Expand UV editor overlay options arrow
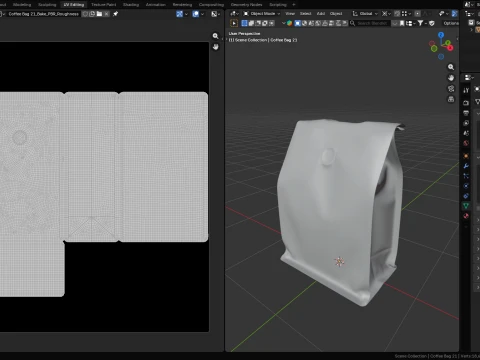 click(202, 14)
